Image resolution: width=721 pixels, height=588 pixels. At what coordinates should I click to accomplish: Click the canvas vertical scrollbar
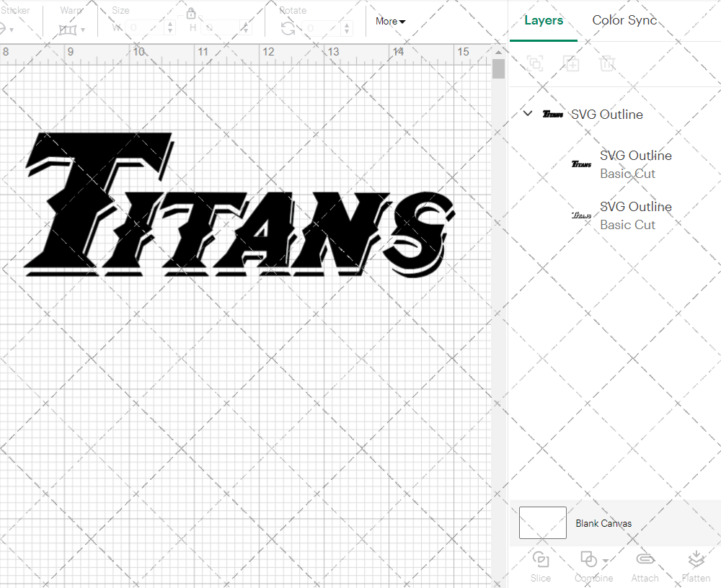pyautogui.click(x=497, y=68)
